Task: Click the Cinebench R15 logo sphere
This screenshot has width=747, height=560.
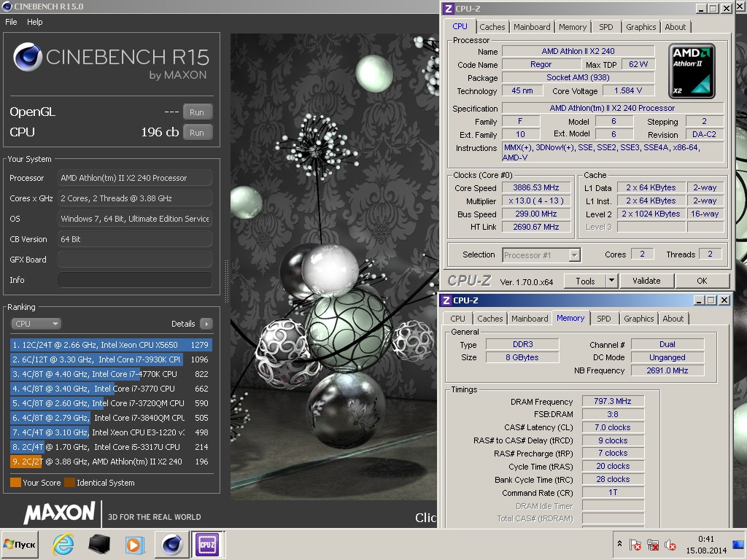Action: [28, 57]
